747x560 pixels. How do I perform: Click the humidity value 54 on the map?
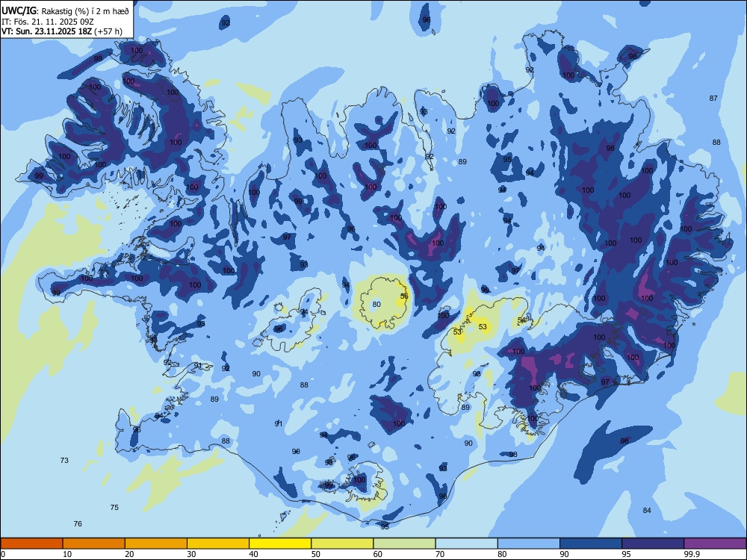pos(521,320)
